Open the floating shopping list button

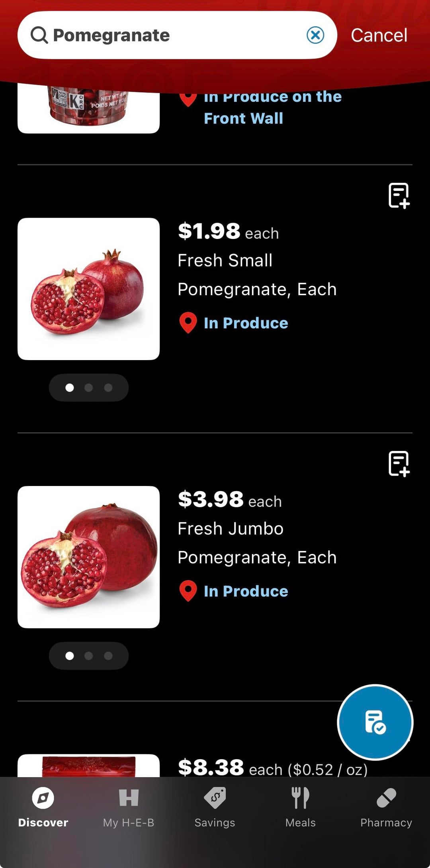click(375, 722)
